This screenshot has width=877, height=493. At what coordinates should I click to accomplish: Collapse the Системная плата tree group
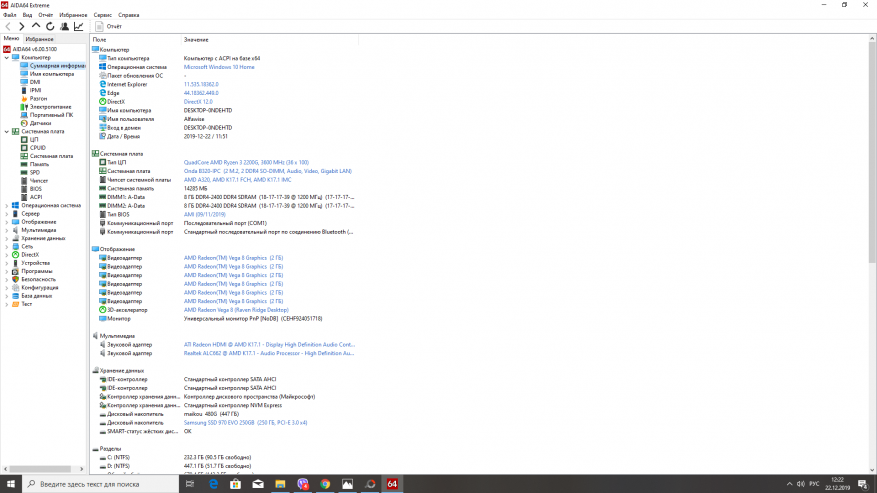(7, 132)
